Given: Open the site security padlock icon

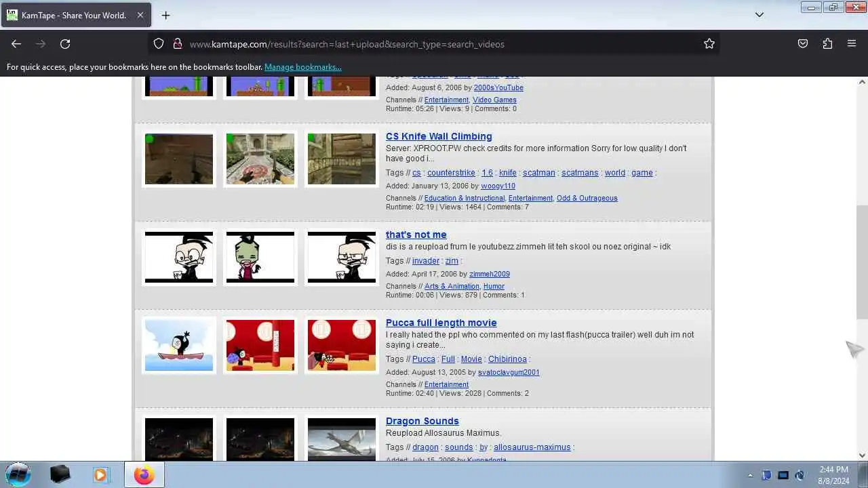Looking at the screenshot, I should (x=178, y=44).
